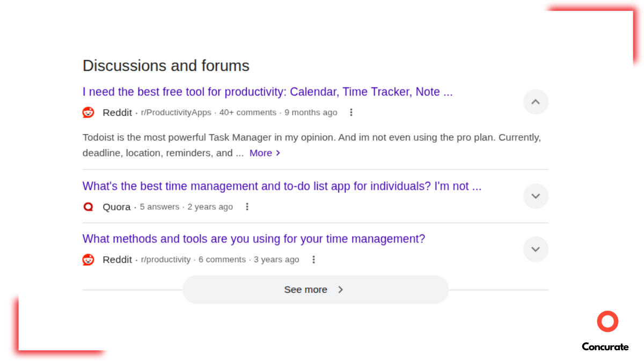Click the Reddit icon next to r/ProductivityApps

pyautogui.click(x=88, y=113)
